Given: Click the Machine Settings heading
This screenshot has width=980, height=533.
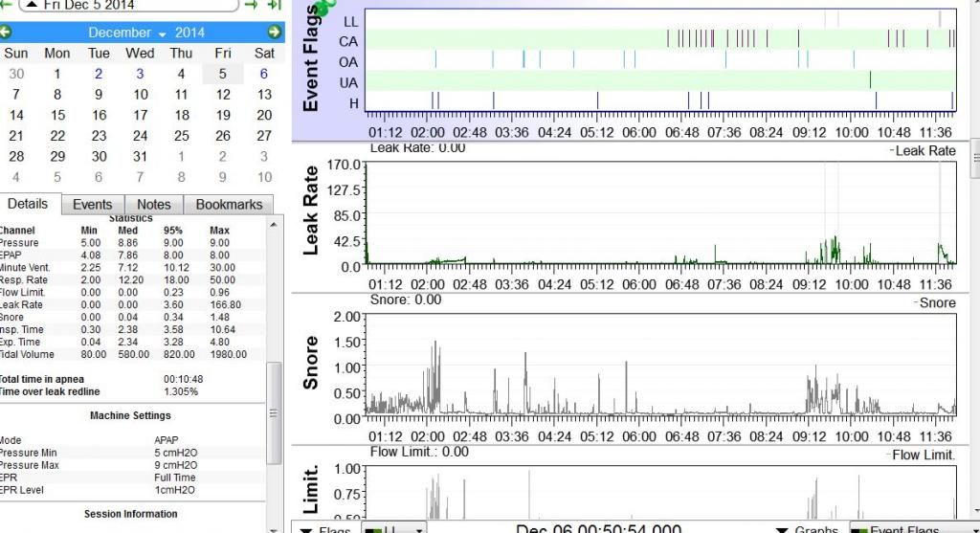Looking at the screenshot, I should point(130,415).
